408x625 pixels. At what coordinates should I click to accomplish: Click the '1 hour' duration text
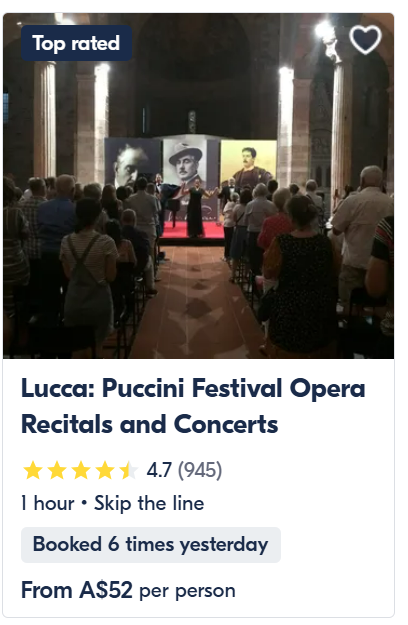click(48, 503)
